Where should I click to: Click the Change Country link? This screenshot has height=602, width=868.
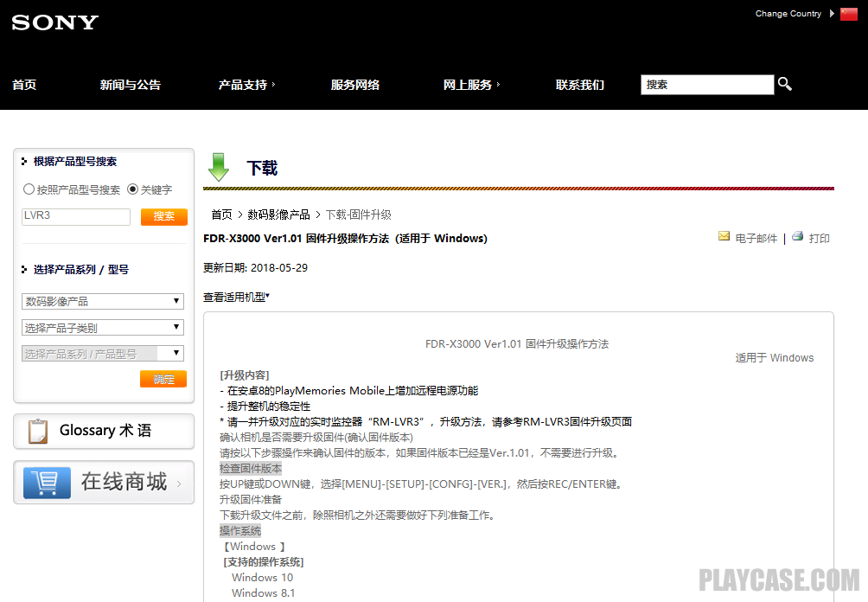(788, 13)
